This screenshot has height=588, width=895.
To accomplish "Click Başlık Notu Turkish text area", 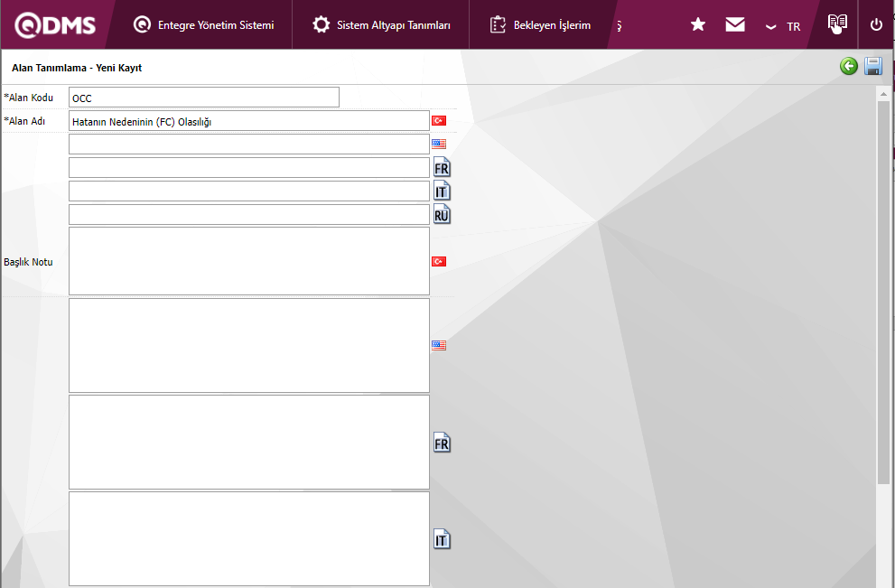I will click(249, 261).
